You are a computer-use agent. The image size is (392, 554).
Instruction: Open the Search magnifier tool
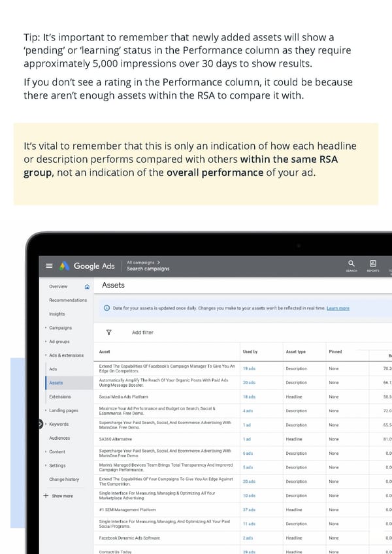[351, 263]
